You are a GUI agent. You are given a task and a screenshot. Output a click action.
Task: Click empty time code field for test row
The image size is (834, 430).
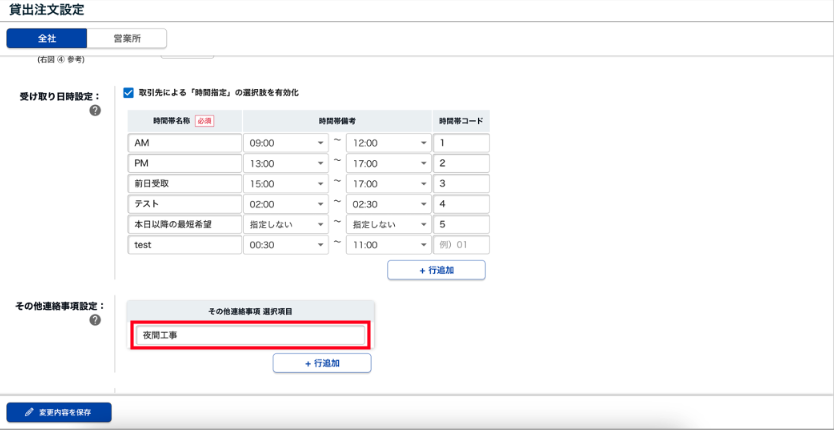point(461,245)
